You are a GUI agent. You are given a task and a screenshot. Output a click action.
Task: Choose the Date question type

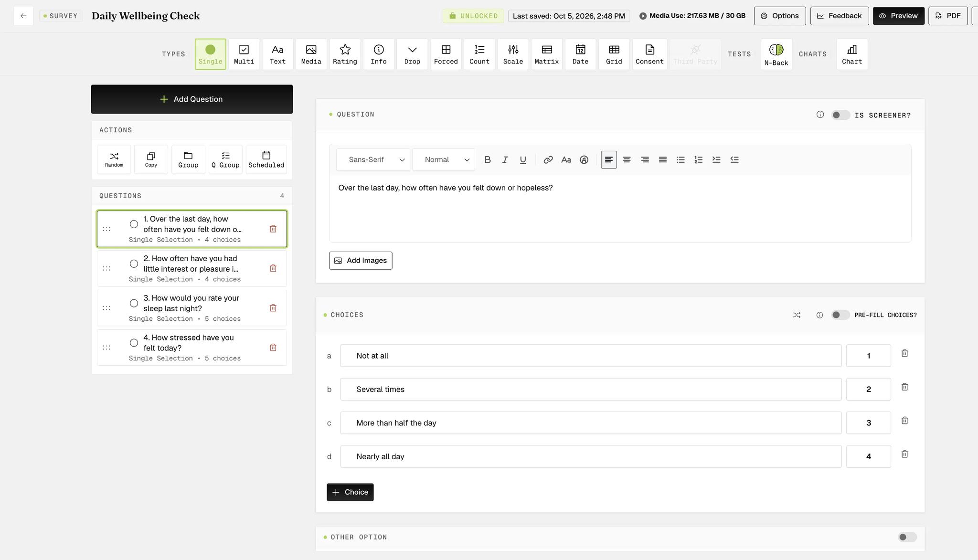pos(580,54)
